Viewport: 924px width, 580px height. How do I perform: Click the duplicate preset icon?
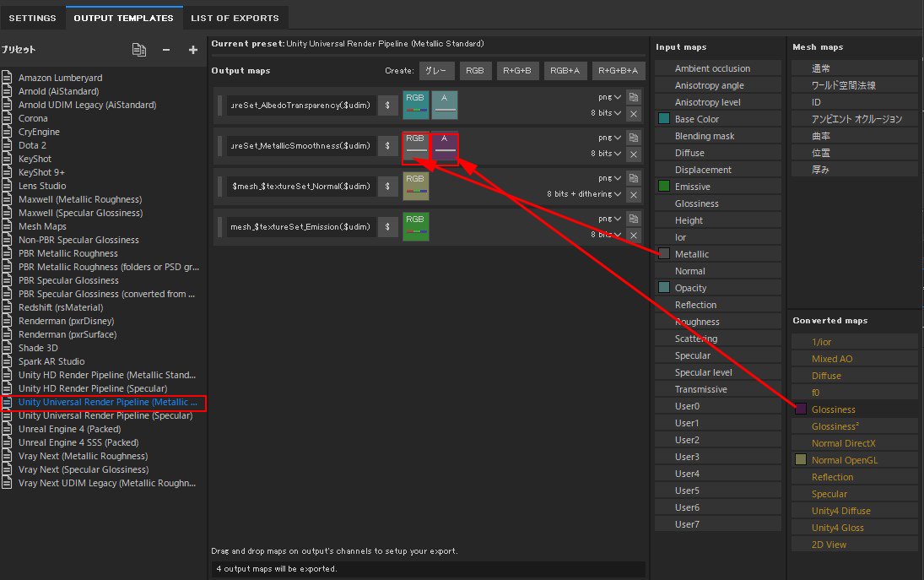point(139,50)
